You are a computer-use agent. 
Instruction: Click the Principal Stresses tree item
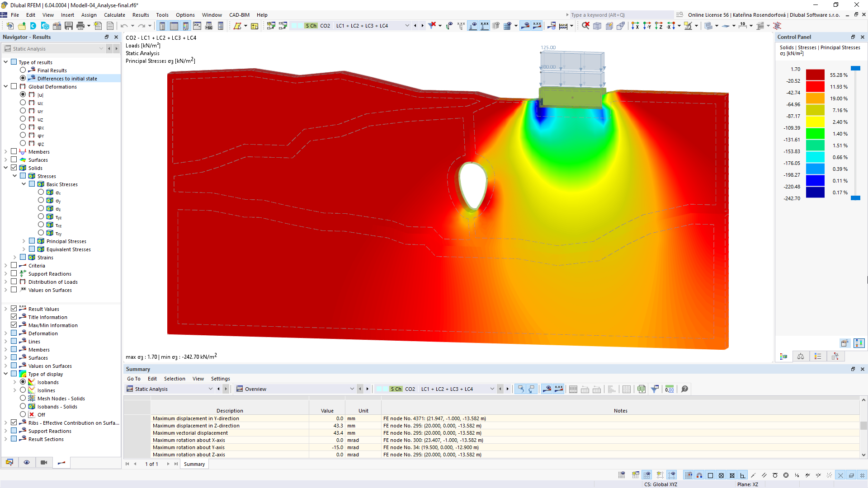(66, 241)
